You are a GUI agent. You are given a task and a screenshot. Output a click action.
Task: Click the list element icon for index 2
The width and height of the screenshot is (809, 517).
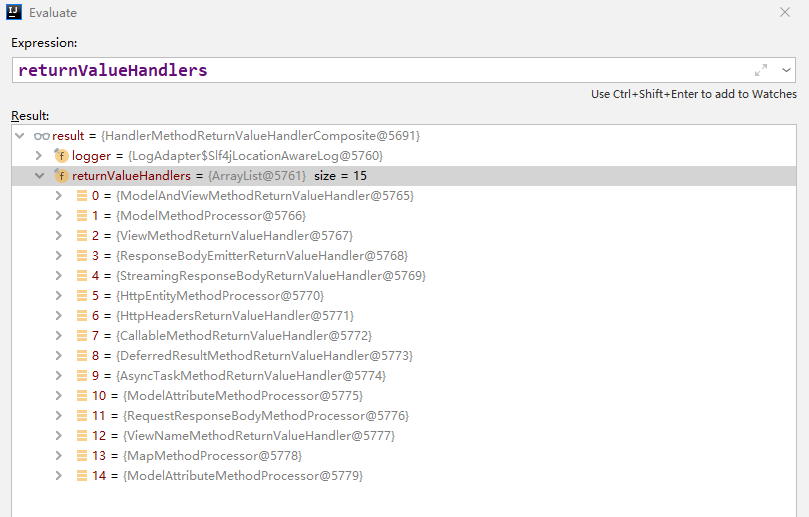pyautogui.click(x=82, y=236)
